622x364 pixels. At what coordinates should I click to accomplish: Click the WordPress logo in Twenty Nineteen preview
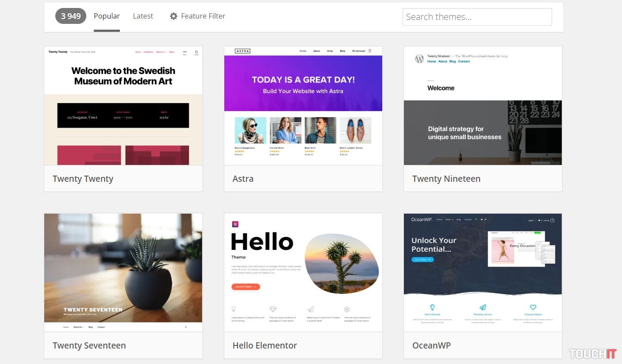pyautogui.click(x=419, y=59)
